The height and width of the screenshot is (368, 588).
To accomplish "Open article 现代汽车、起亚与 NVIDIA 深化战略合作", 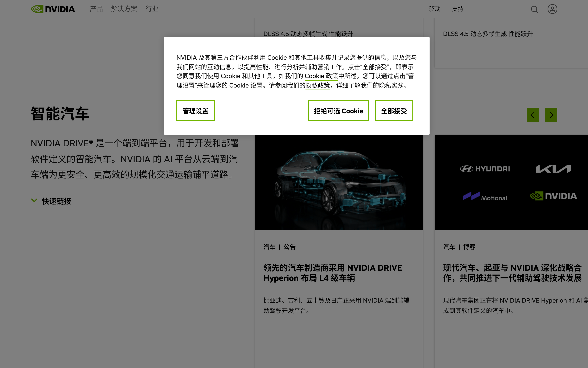I will pyautogui.click(x=512, y=273).
